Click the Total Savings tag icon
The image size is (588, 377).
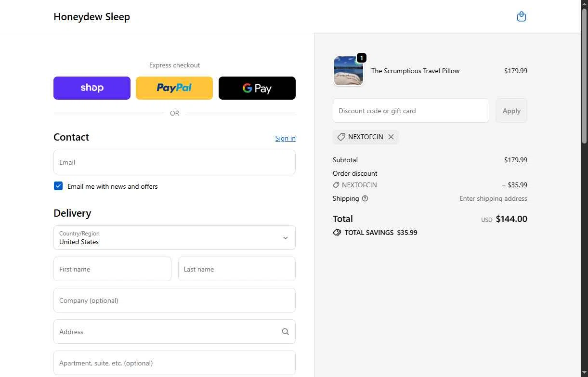tap(337, 233)
